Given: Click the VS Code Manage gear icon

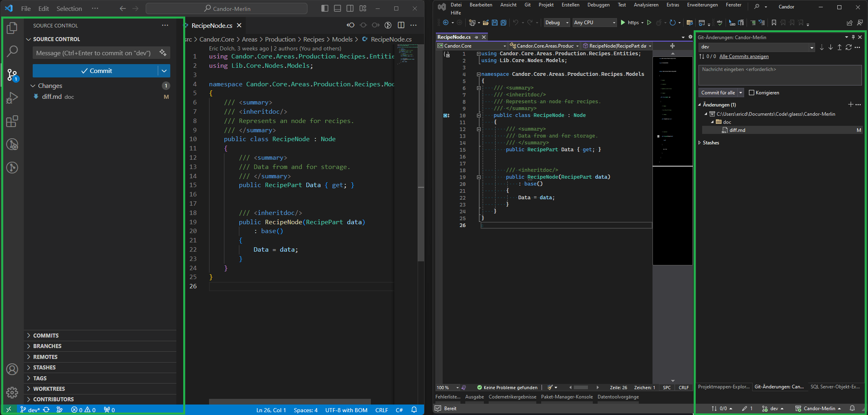Looking at the screenshot, I should (x=12, y=392).
